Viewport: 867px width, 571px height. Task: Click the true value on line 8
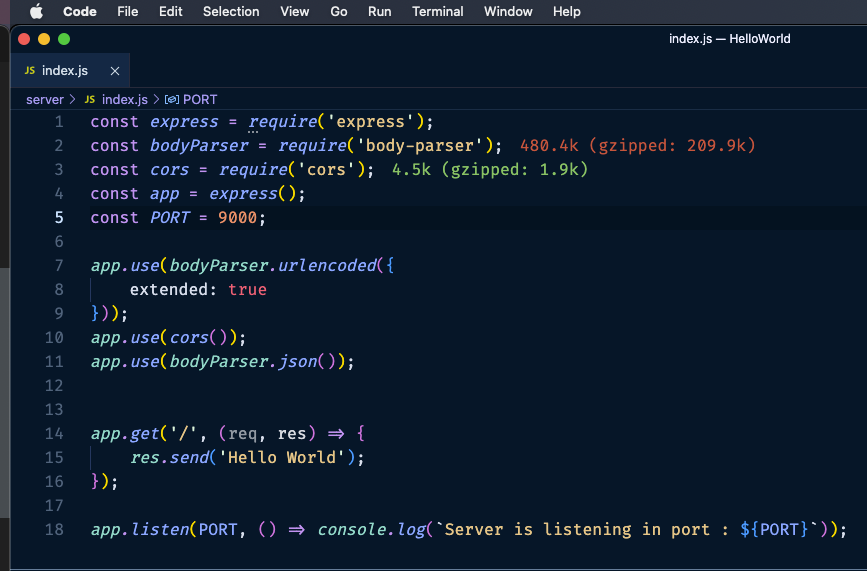point(248,290)
